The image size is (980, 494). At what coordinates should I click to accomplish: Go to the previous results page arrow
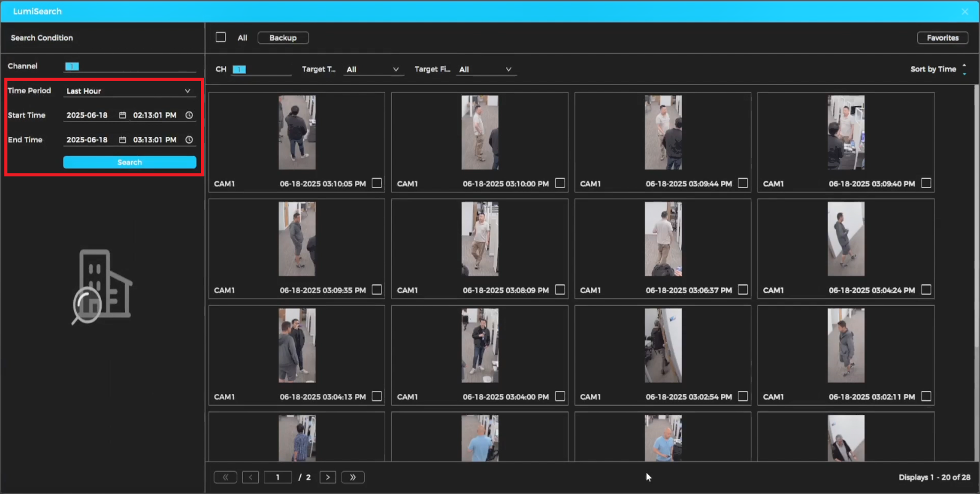tap(250, 477)
